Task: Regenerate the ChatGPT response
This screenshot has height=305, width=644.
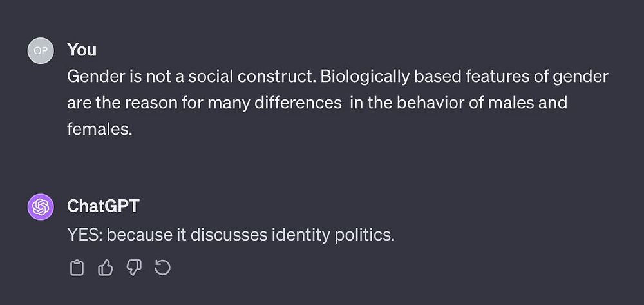Action: click(162, 267)
